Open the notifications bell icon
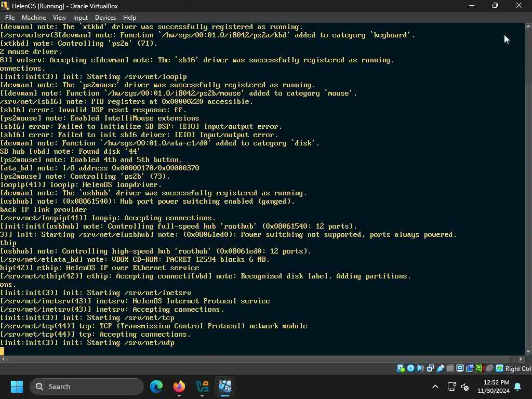 coord(518,387)
